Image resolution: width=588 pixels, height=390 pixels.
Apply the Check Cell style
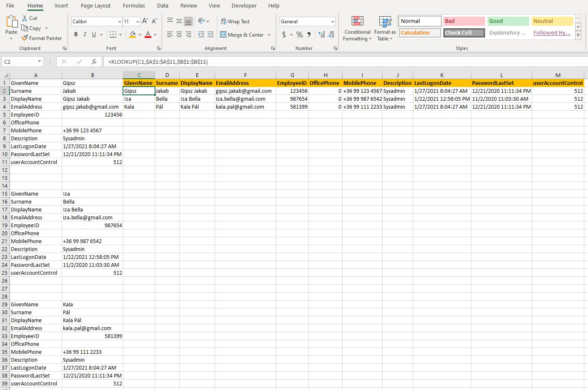pos(464,33)
